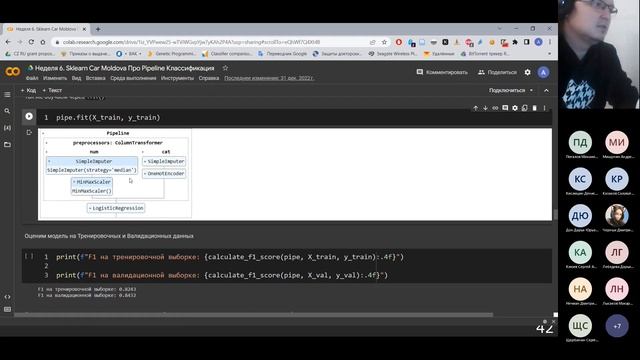Open Find and replace in left sidebar
The height and width of the screenshot is (360, 640).
point(7,111)
